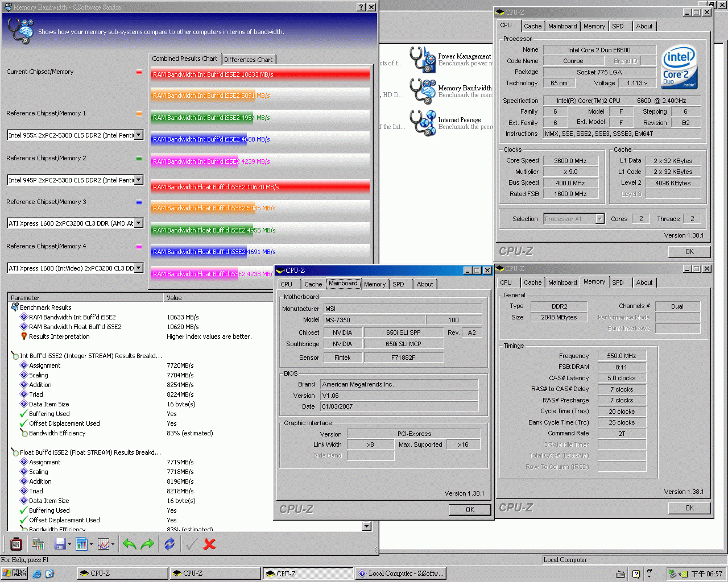Click OK in the Mainboard CPU-Z window
Screen dimensions: 728x582
click(x=470, y=510)
